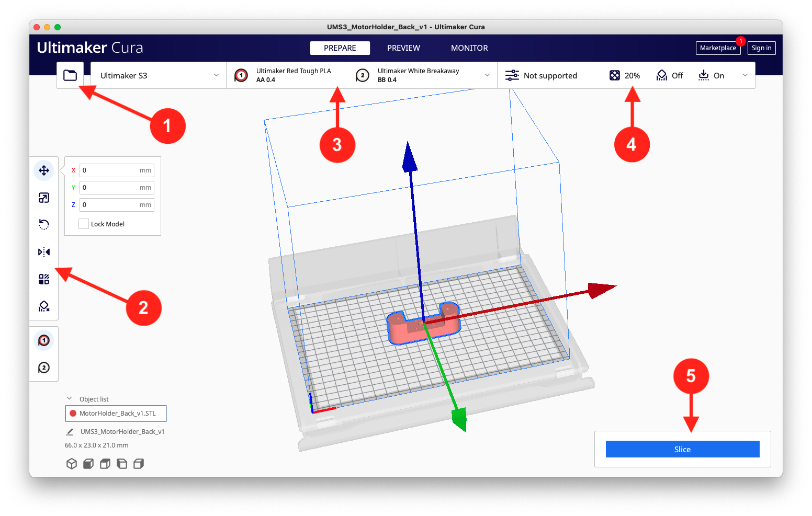Switch to the MONITOR tab
The image size is (812, 516).
tap(469, 48)
